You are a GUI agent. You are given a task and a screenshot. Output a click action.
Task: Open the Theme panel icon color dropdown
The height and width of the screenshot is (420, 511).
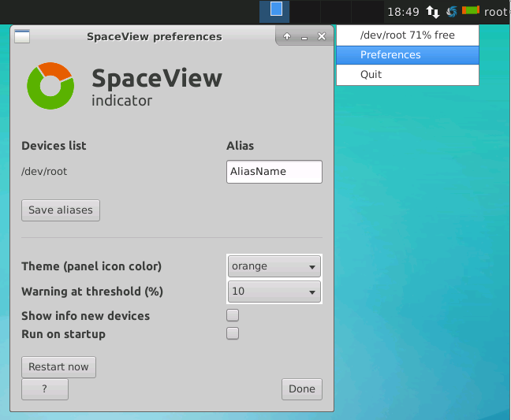pyautogui.click(x=274, y=266)
